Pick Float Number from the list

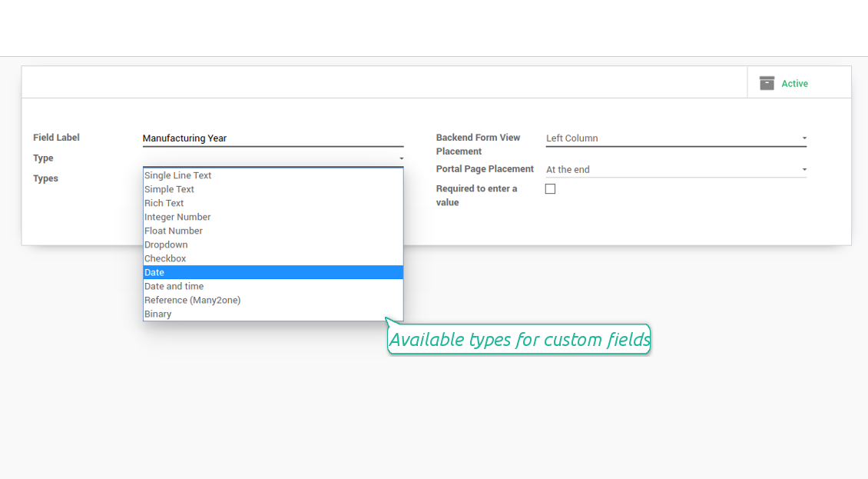273,231
